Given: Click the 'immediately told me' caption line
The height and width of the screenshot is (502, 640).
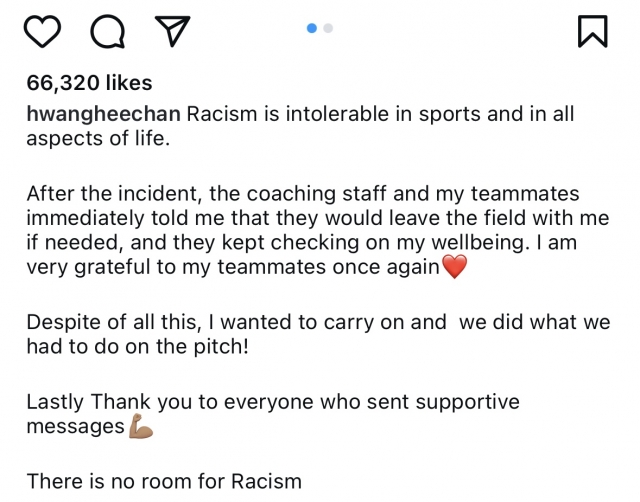Looking at the screenshot, I should click(x=318, y=218).
